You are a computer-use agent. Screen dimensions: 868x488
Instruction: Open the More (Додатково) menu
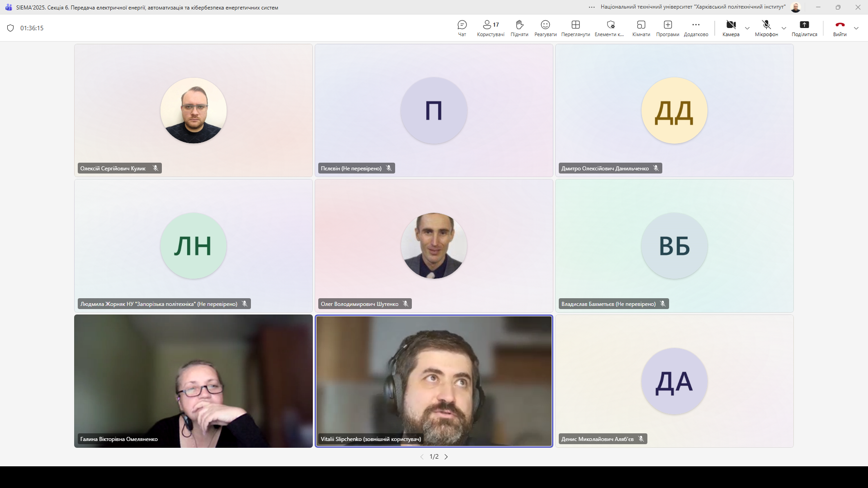(x=696, y=28)
